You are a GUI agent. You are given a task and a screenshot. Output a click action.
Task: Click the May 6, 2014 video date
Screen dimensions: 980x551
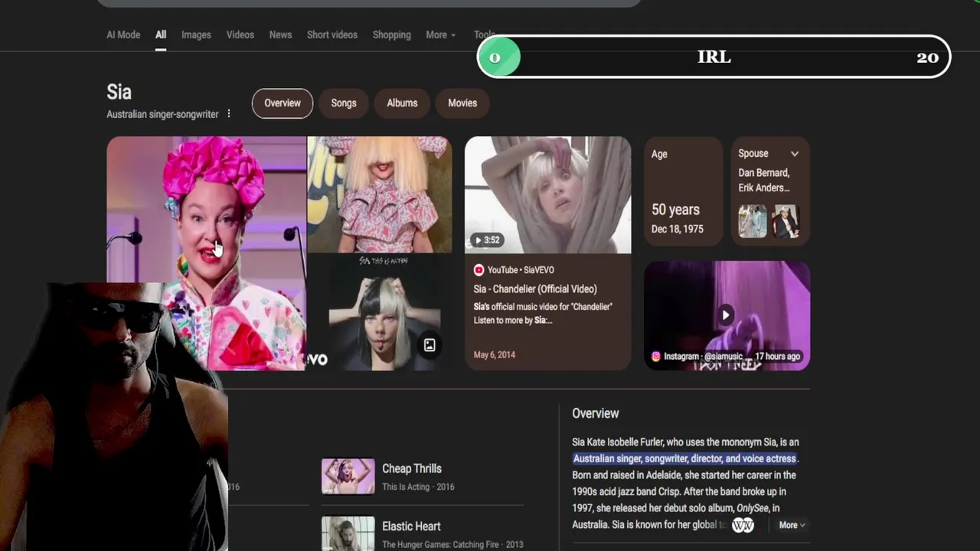[x=495, y=355]
